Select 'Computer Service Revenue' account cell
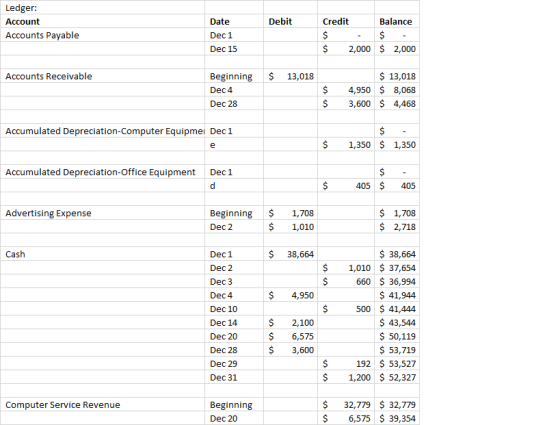The image size is (560, 425). [102, 405]
